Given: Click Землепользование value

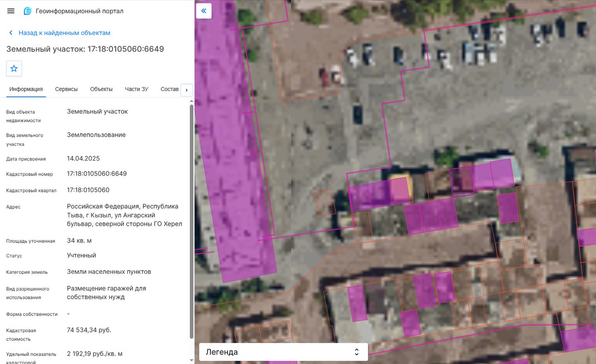Looking at the screenshot, I should 96,135.
